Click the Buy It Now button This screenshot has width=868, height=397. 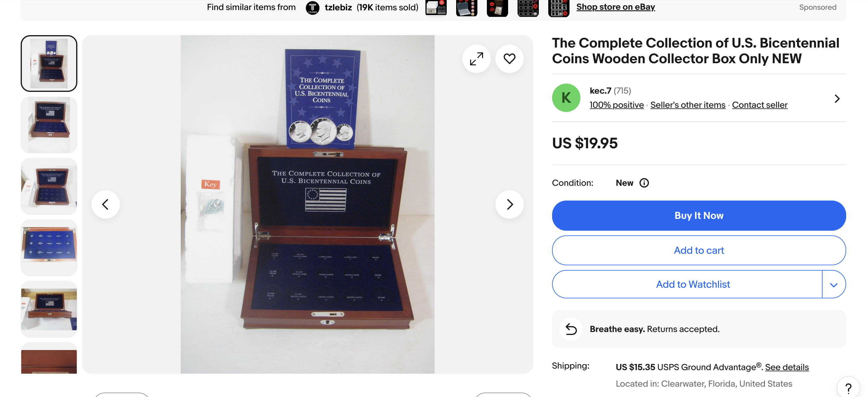coord(699,216)
